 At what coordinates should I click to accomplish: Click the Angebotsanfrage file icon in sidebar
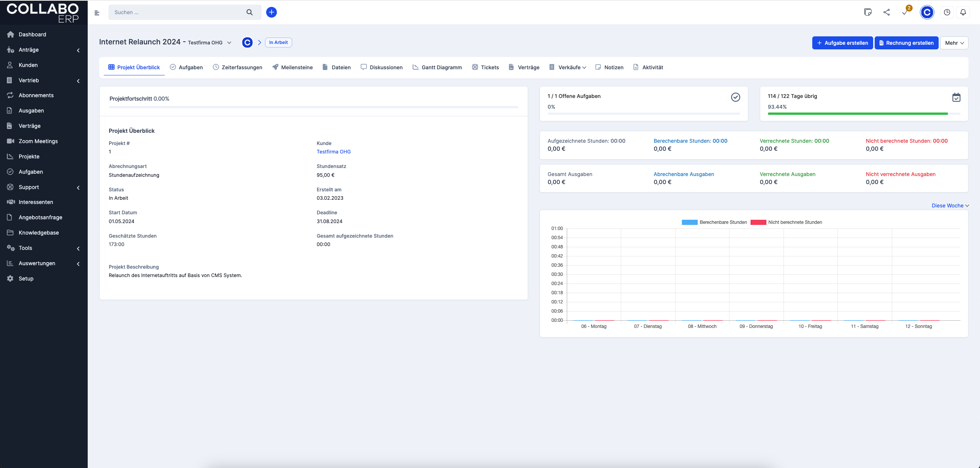point(10,217)
